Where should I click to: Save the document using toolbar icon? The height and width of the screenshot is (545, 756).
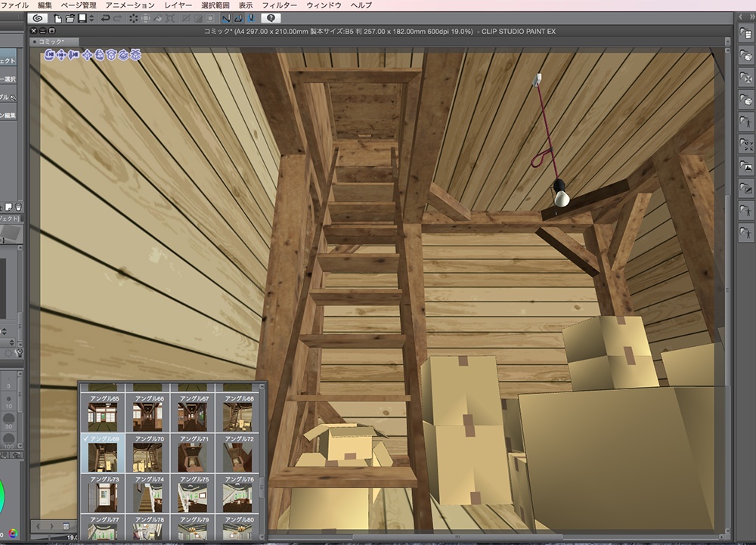(82, 18)
